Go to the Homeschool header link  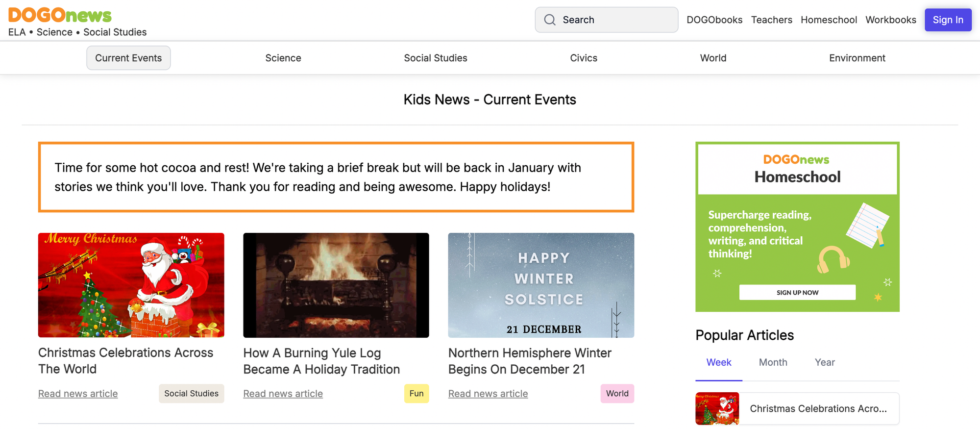pyautogui.click(x=829, y=20)
